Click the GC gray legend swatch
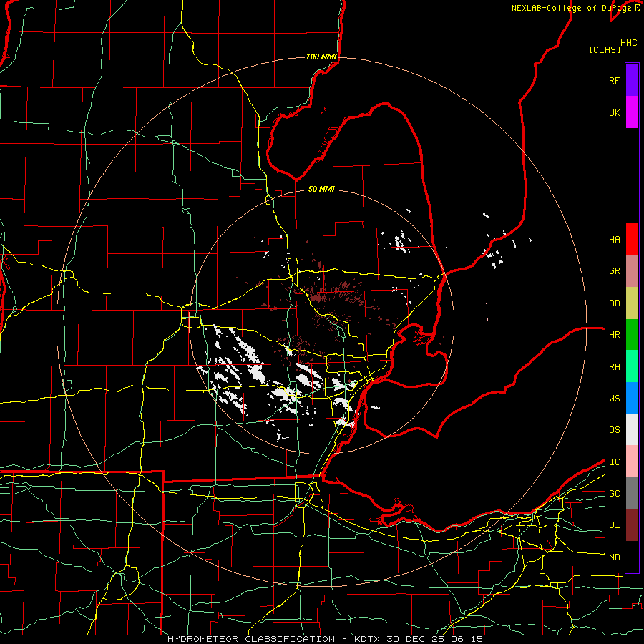This screenshot has width=644, height=644. pyautogui.click(x=632, y=493)
